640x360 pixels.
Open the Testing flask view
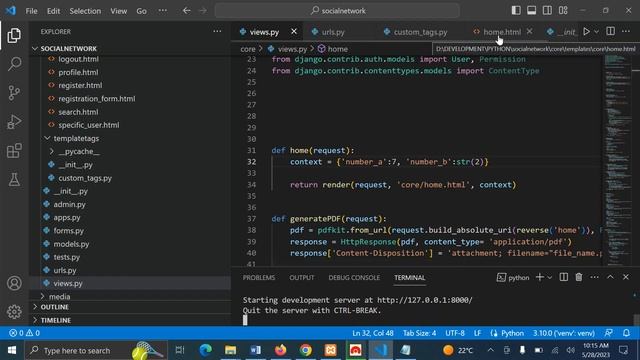[x=14, y=180]
